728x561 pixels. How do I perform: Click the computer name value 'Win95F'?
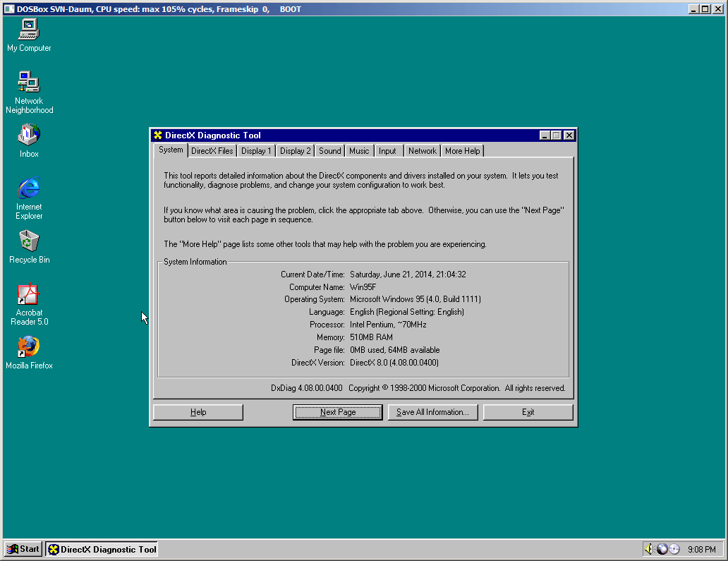363,287
